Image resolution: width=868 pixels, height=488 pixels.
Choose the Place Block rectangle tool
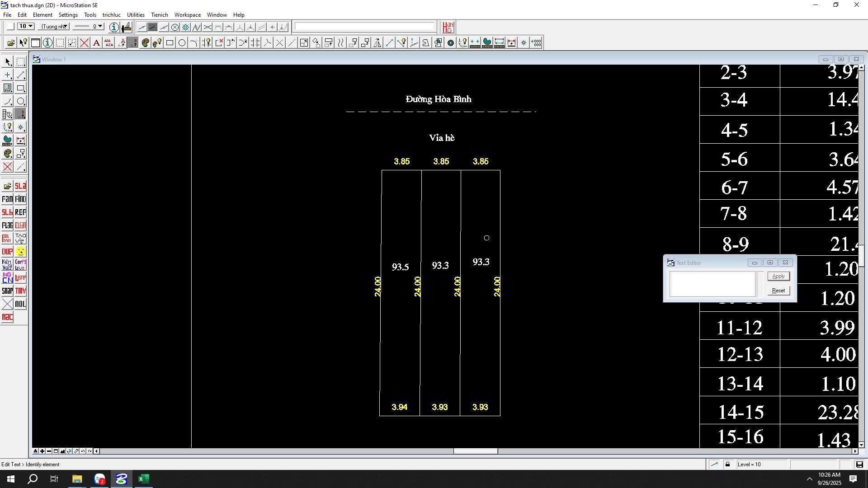170,43
